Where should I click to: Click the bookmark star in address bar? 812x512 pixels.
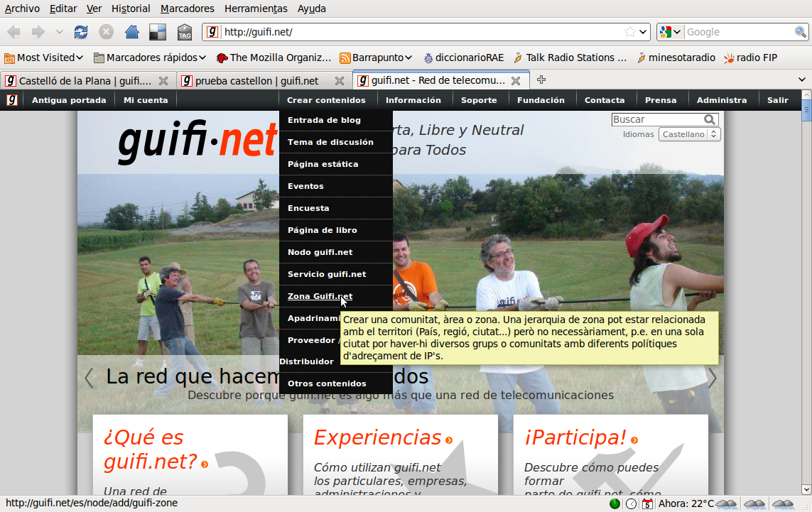tap(629, 32)
